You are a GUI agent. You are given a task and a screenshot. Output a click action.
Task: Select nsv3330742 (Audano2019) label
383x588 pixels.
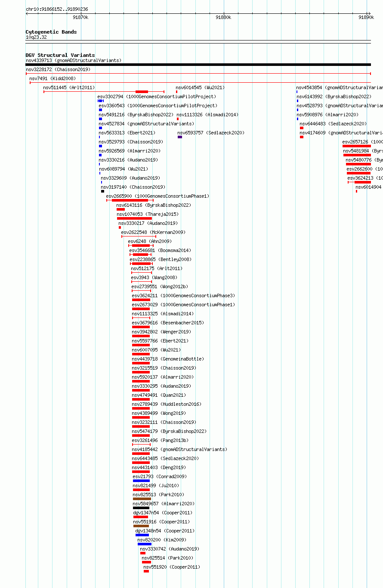click(170, 549)
